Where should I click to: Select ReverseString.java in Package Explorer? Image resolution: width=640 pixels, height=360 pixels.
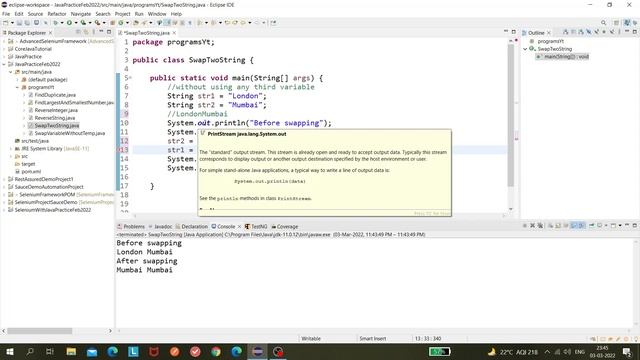tap(55, 118)
